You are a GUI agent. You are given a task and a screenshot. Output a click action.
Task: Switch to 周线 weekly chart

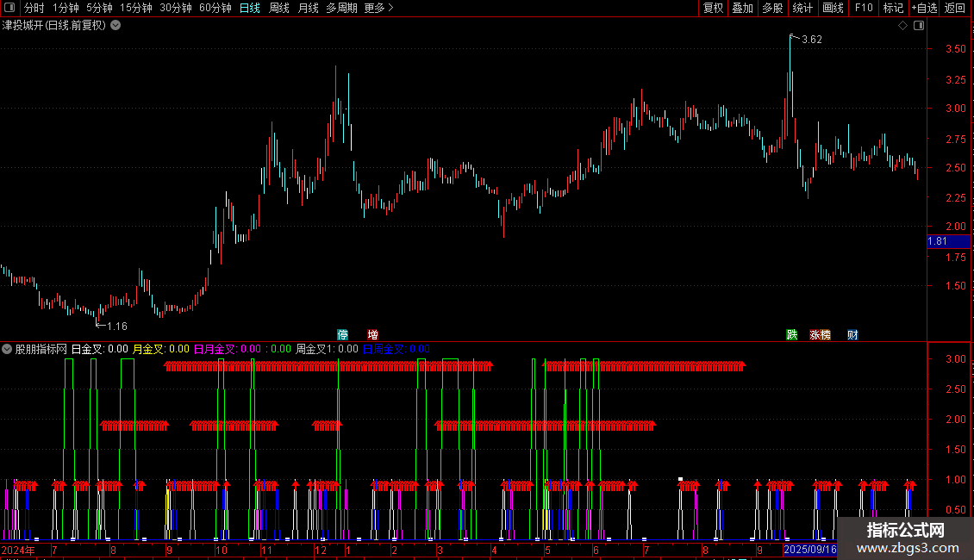coord(279,8)
